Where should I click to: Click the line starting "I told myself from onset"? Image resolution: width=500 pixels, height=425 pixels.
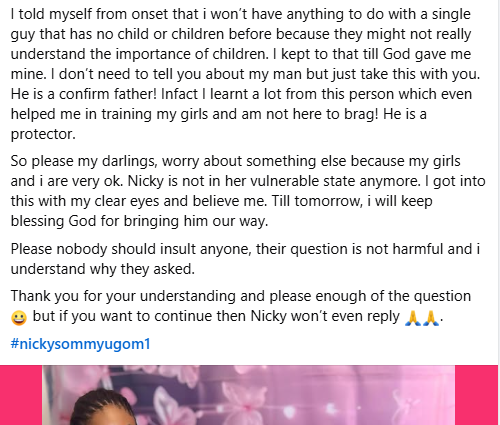pyautogui.click(x=241, y=14)
